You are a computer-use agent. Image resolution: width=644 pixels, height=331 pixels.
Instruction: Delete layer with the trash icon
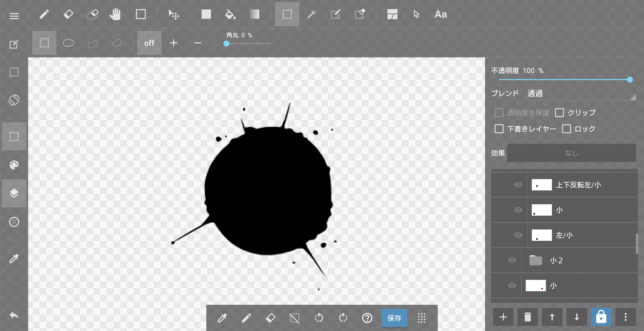click(x=528, y=317)
